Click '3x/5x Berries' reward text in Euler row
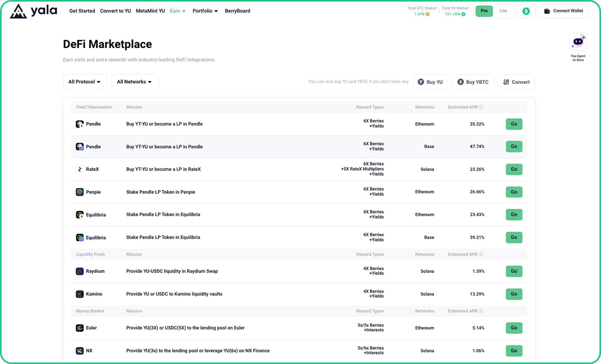Image resolution: width=601 pixels, height=364 pixels. click(x=371, y=325)
